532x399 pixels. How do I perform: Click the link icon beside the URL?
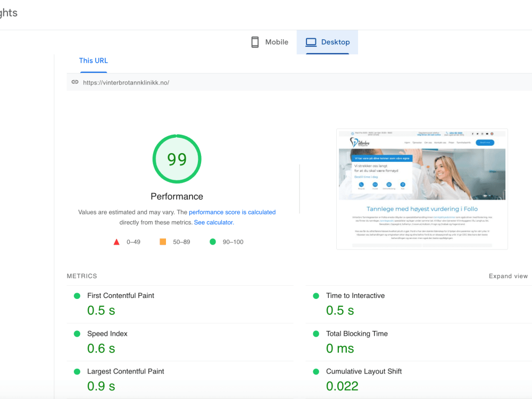pos(75,82)
